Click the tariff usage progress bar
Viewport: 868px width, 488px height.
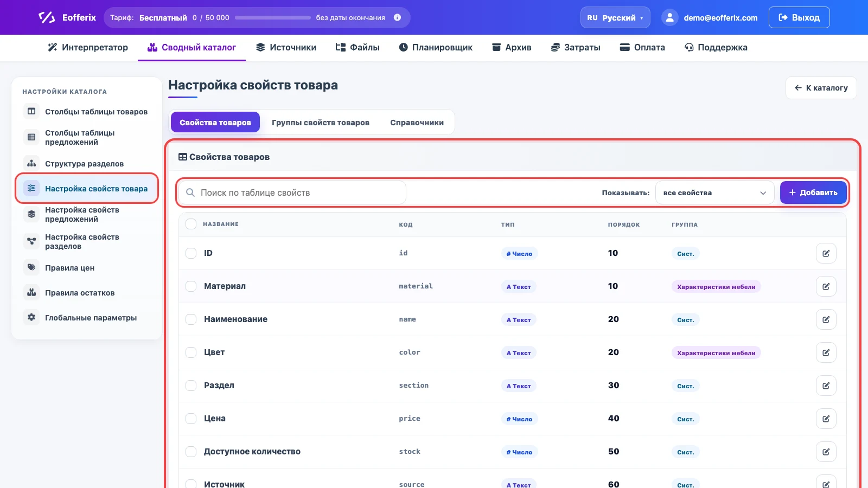pyautogui.click(x=273, y=17)
